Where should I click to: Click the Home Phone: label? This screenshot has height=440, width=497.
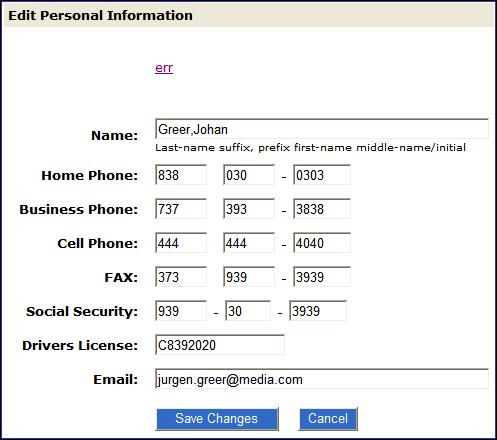pyautogui.click(x=89, y=176)
